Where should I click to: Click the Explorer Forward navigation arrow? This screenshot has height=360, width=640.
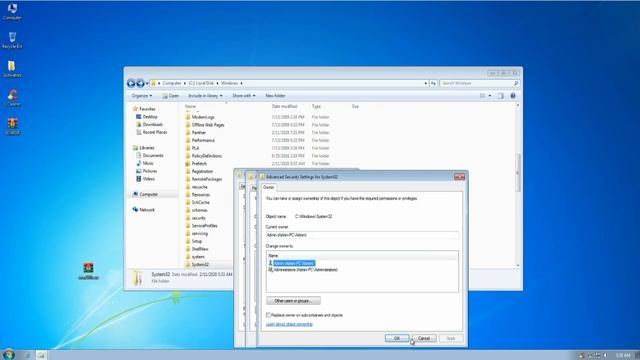140,83
